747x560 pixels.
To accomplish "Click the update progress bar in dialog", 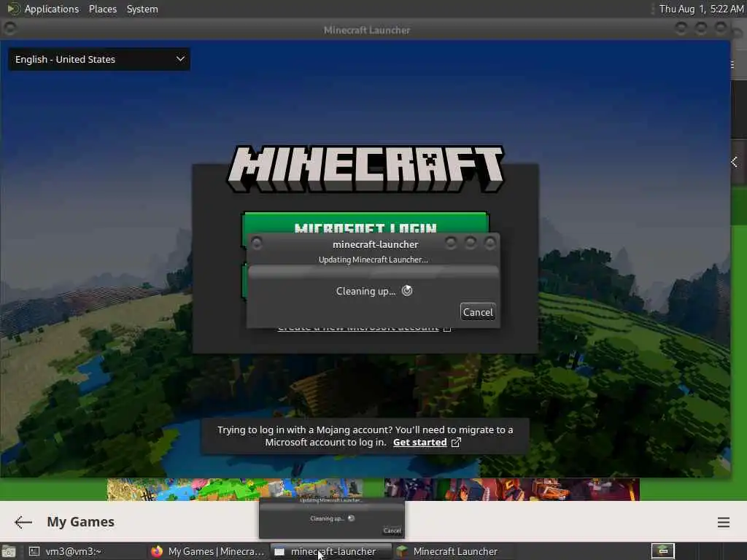I will tap(373, 272).
